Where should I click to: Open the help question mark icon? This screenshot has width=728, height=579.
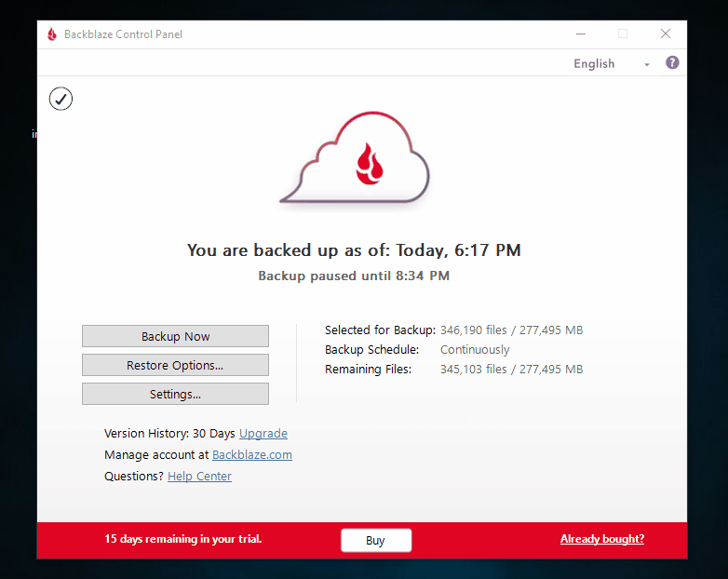point(672,62)
